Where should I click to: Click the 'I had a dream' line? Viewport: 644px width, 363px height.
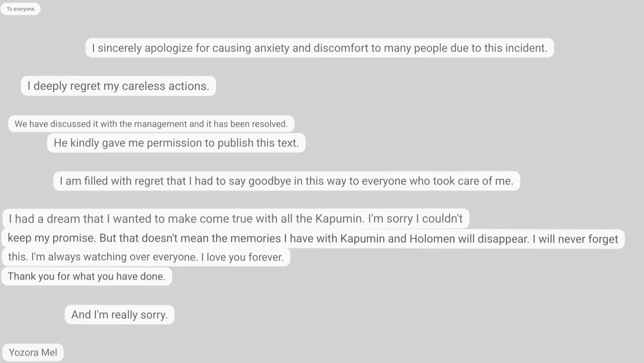point(236,218)
